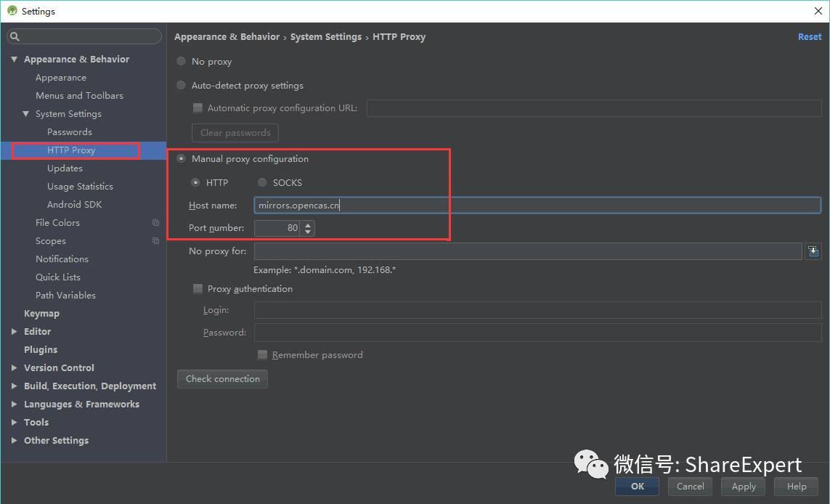
Task: Open the Appearance settings page
Action: [x=61, y=78]
